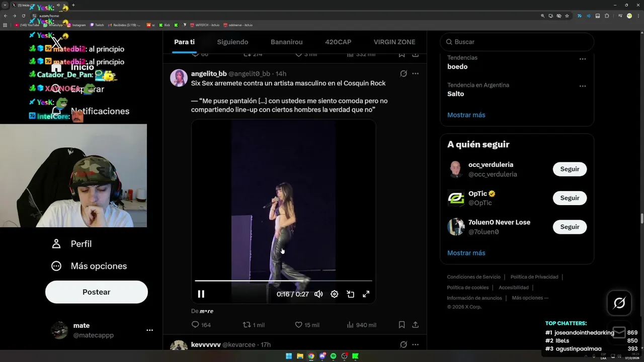This screenshot has width=644, height=362.
Task: Bookmark page with the star icon
Action: pos(567,16)
